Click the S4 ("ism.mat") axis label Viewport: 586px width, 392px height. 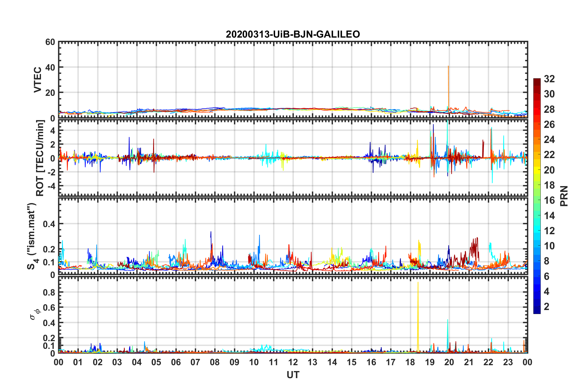point(32,236)
